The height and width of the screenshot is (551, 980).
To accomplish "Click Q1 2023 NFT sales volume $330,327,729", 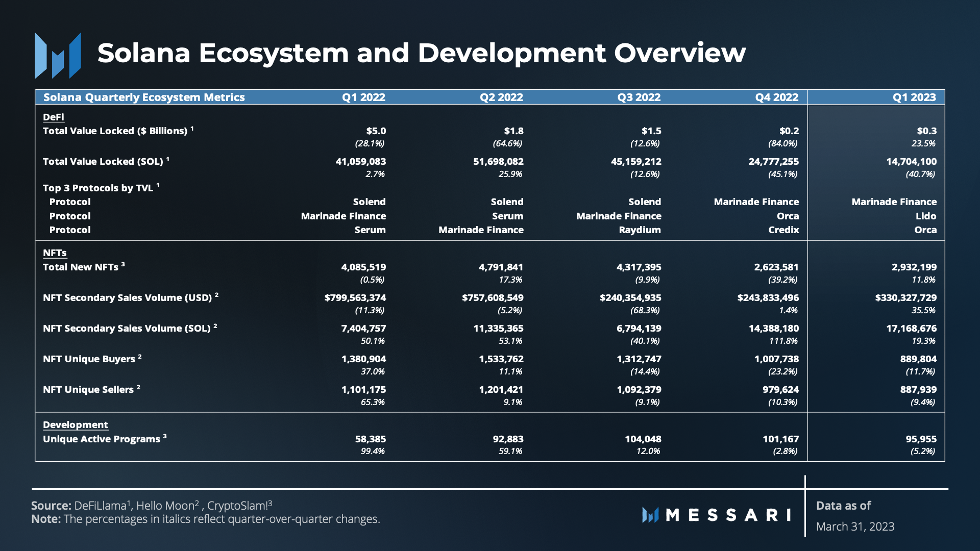I will click(905, 298).
